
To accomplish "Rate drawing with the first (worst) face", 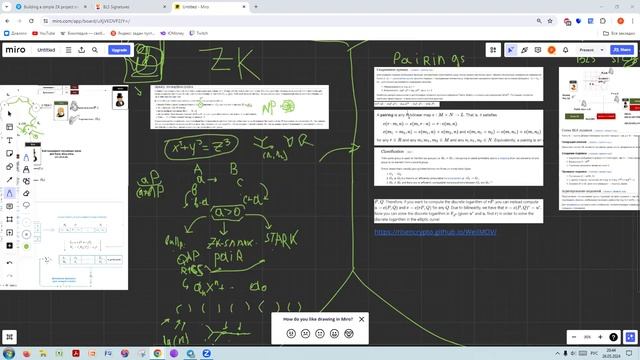I will coord(291,334).
